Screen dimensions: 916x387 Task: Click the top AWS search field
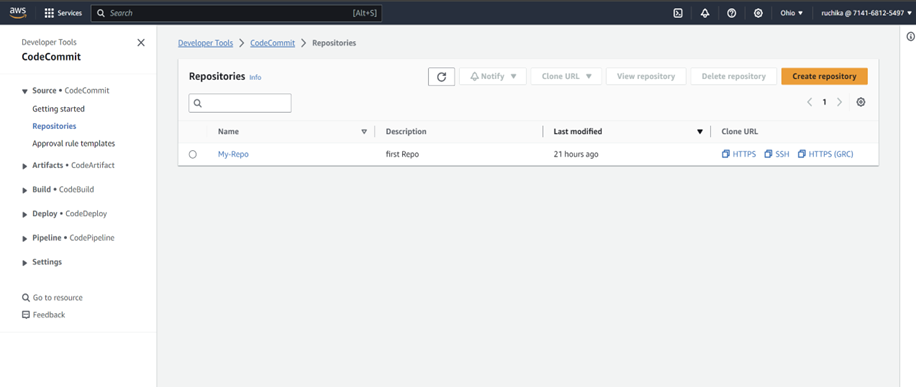tap(237, 13)
